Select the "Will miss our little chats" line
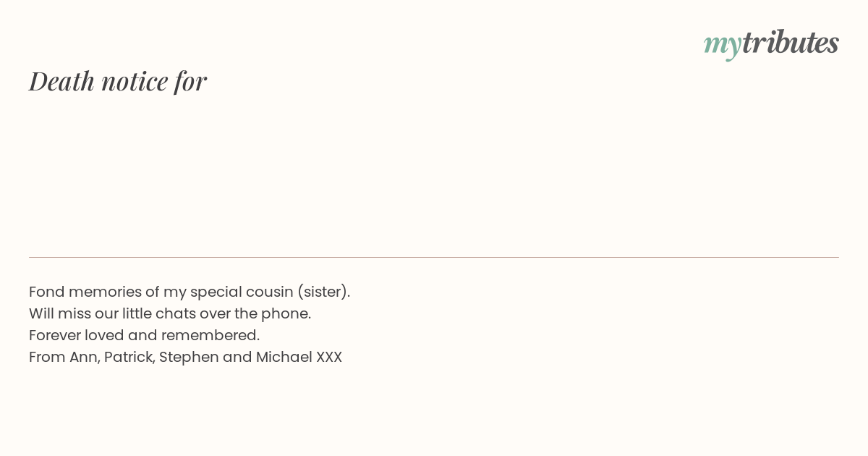The width and height of the screenshot is (868, 456). (170, 313)
